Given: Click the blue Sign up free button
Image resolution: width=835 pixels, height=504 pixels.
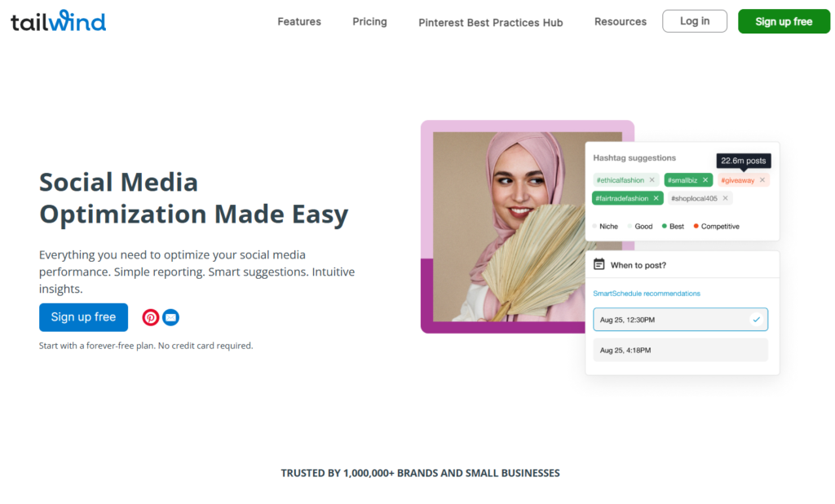Looking at the screenshot, I should (x=84, y=317).
